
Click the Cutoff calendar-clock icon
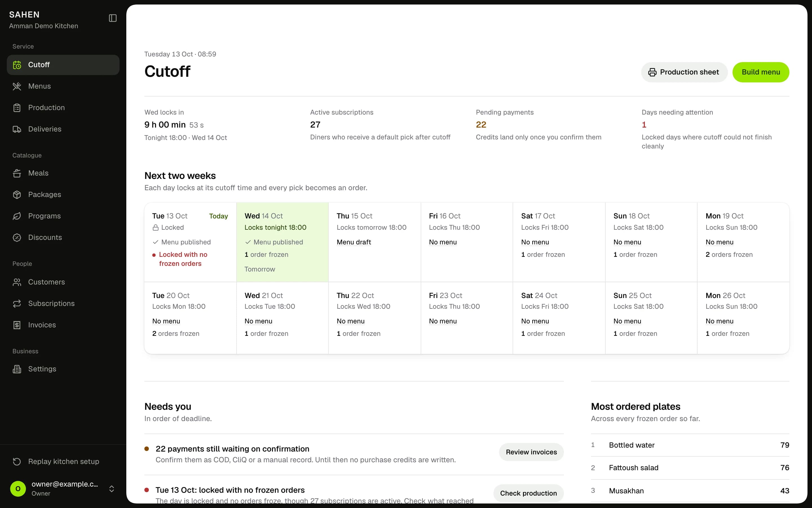pyautogui.click(x=17, y=65)
